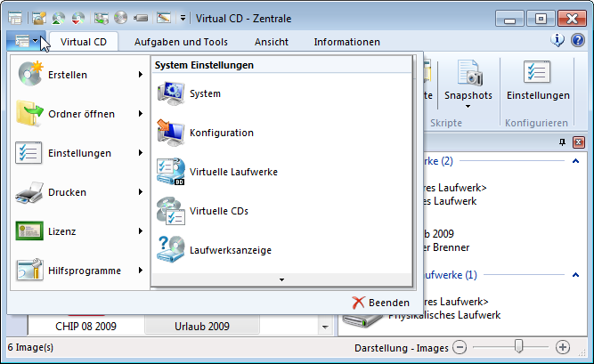Open the Aufgaben und Tools tab
Screen dimensions: 594x364
181,42
